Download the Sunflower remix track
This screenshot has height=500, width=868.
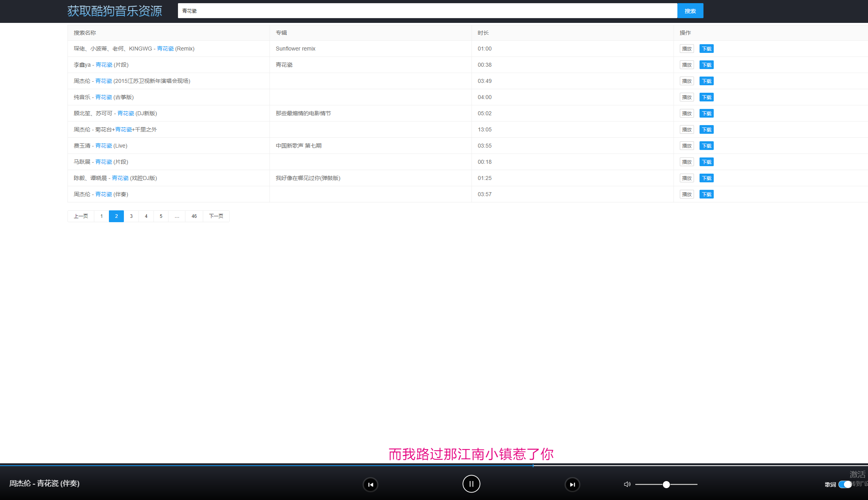(706, 49)
